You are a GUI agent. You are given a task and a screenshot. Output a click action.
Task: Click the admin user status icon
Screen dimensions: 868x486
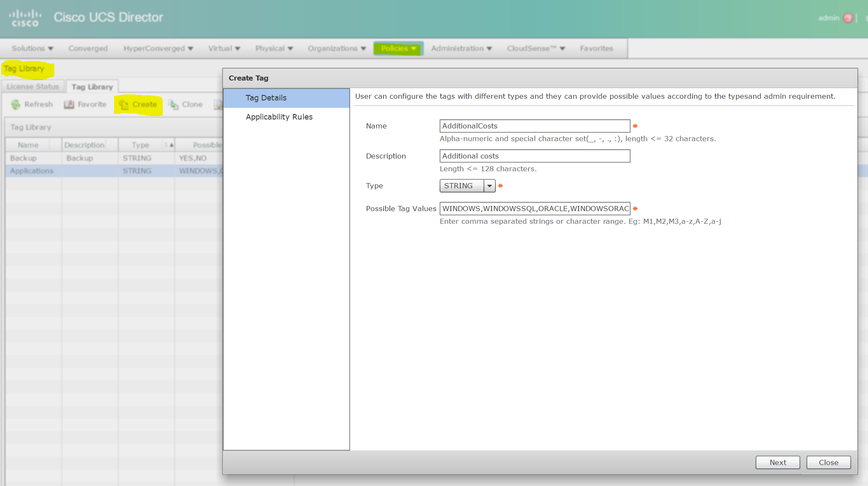[848, 18]
